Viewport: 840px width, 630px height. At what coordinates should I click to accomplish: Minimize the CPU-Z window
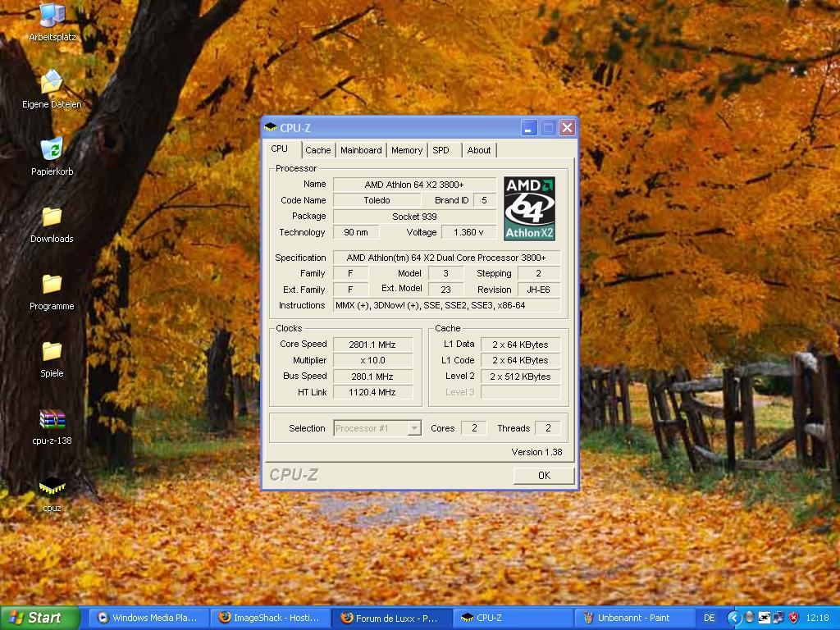pos(529,127)
